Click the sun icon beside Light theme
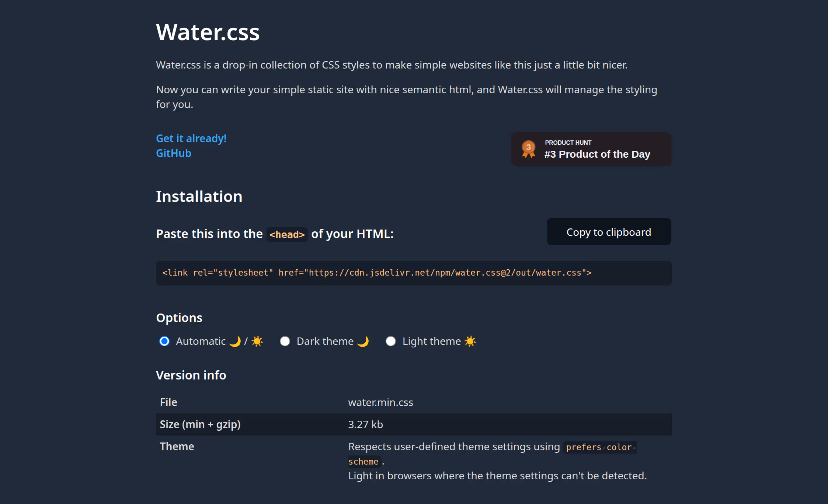Screen dimensions: 828x504 tap(470, 342)
